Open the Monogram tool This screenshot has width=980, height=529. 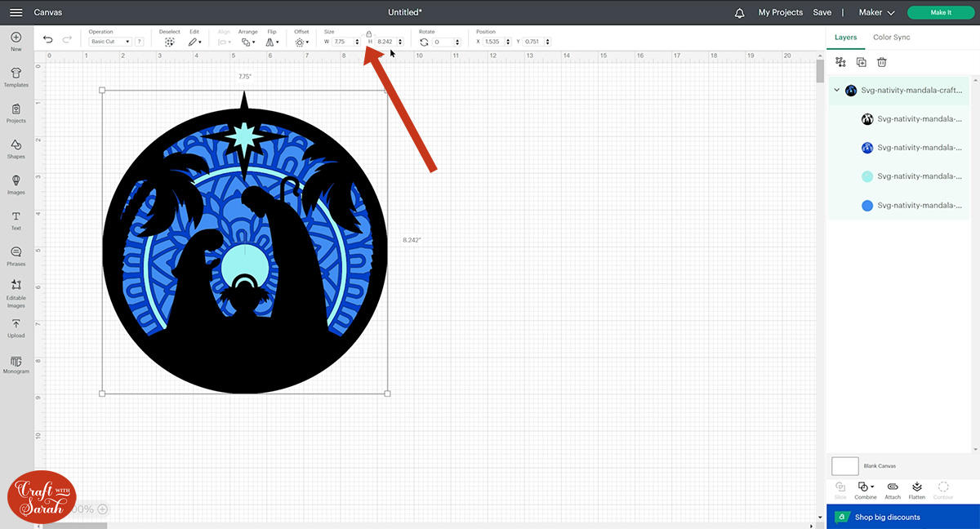tap(16, 365)
